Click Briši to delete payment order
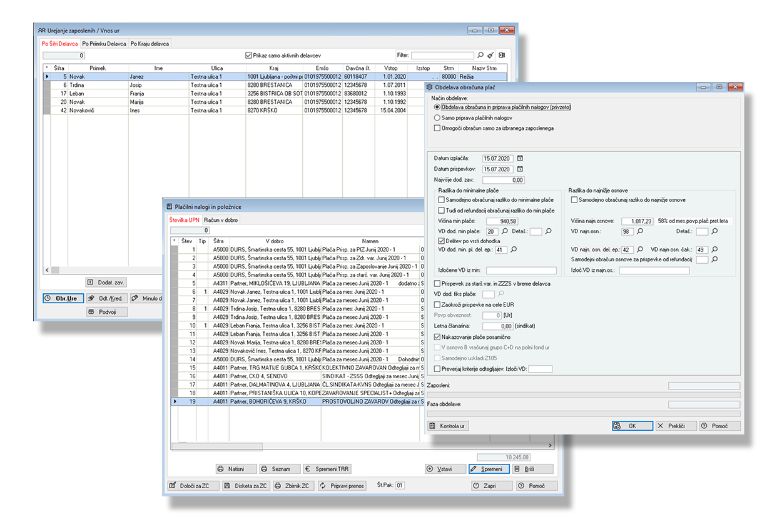Viewport: 777px width, 532px height. 532,469
